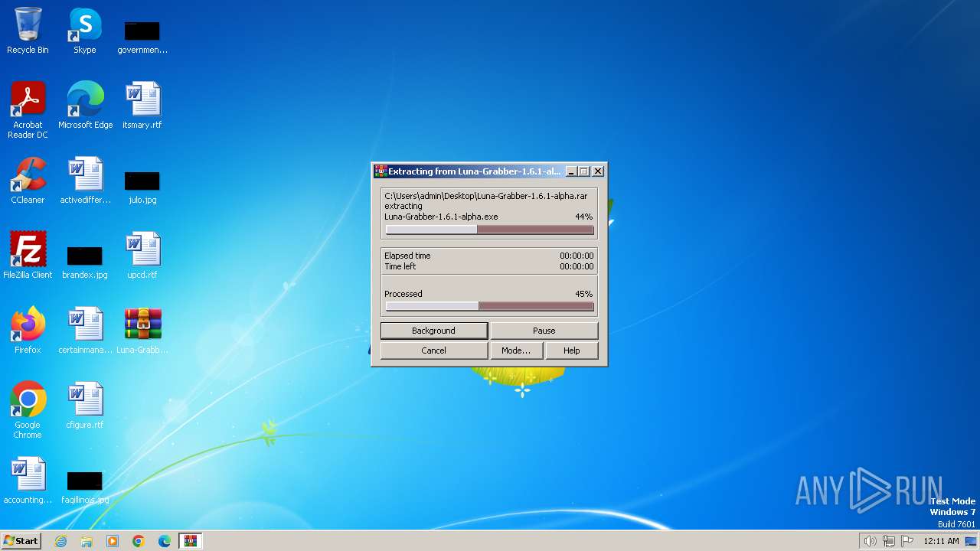Open Mode... options
Screen dimensions: 980x551
click(x=516, y=350)
